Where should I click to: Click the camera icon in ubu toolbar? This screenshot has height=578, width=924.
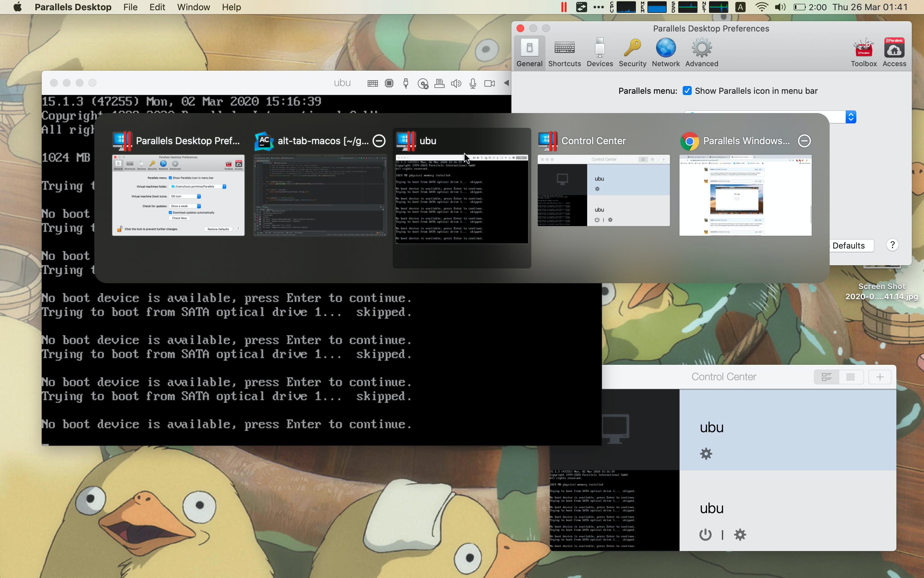(489, 83)
